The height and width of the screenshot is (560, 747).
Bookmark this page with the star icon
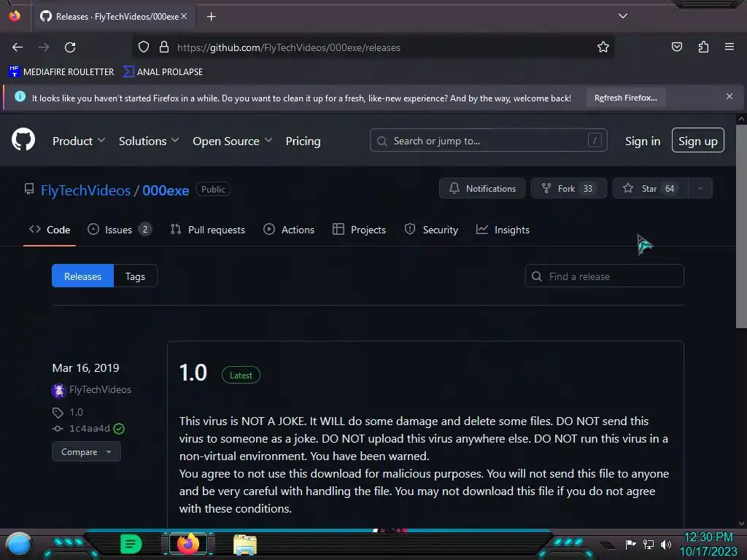(x=603, y=47)
